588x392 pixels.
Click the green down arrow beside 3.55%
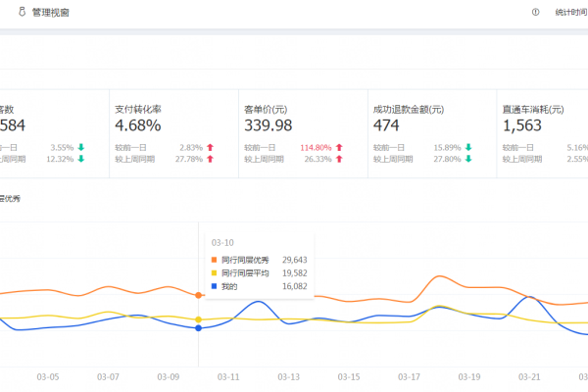(81, 147)
